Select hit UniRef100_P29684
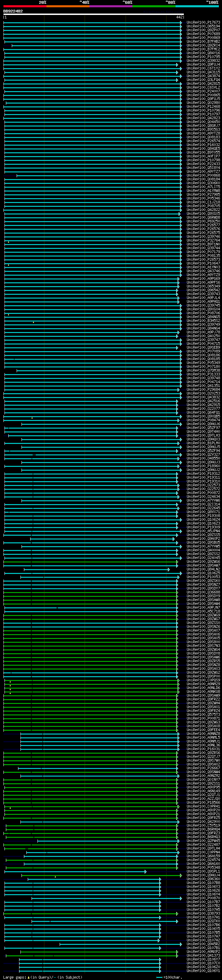 point(203,390)
